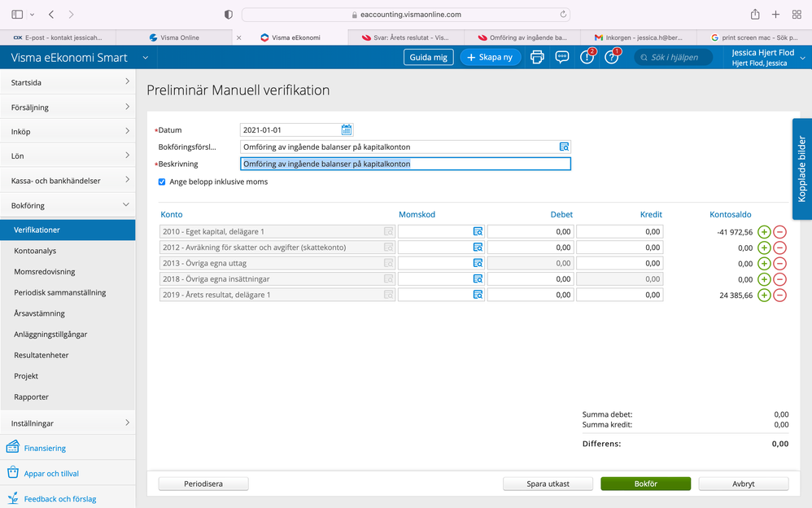Open the calendar date picker icon
Image resolution: width=812 pixels, height=508 pixels.
347,129
